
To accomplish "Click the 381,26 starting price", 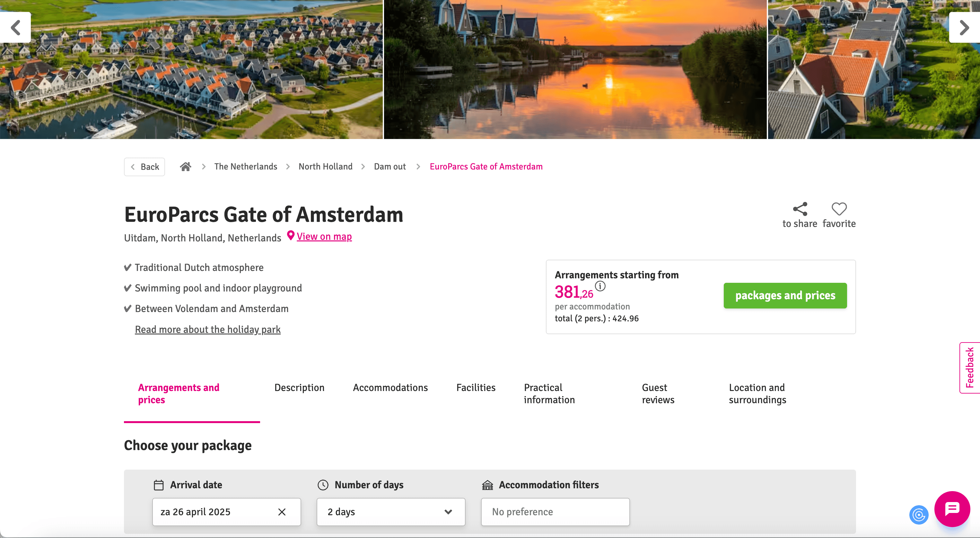I will coord(574,292).
